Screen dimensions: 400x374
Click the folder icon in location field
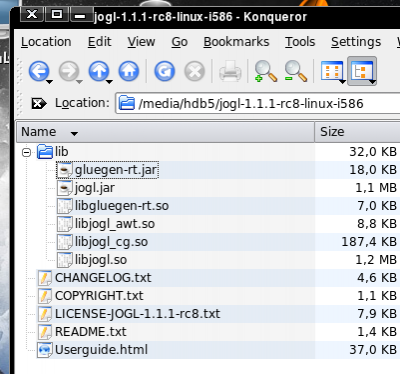[x=127, y=103]
